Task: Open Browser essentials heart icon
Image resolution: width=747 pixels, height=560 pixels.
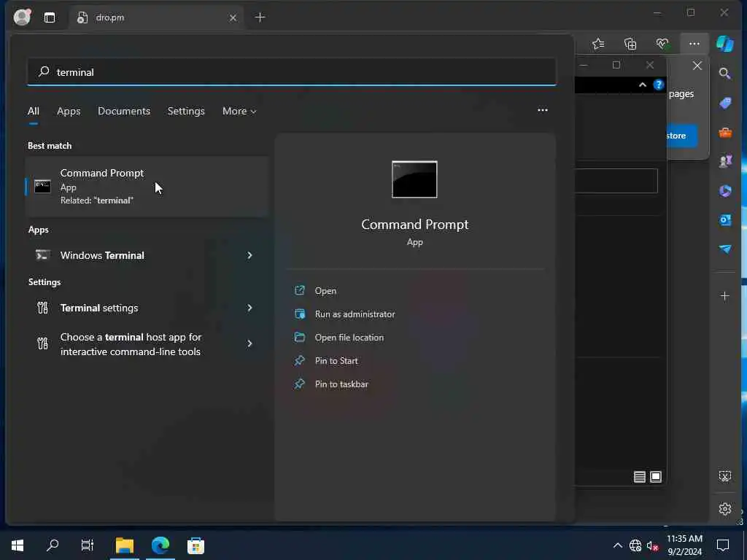Action: (x=662, y=44)
